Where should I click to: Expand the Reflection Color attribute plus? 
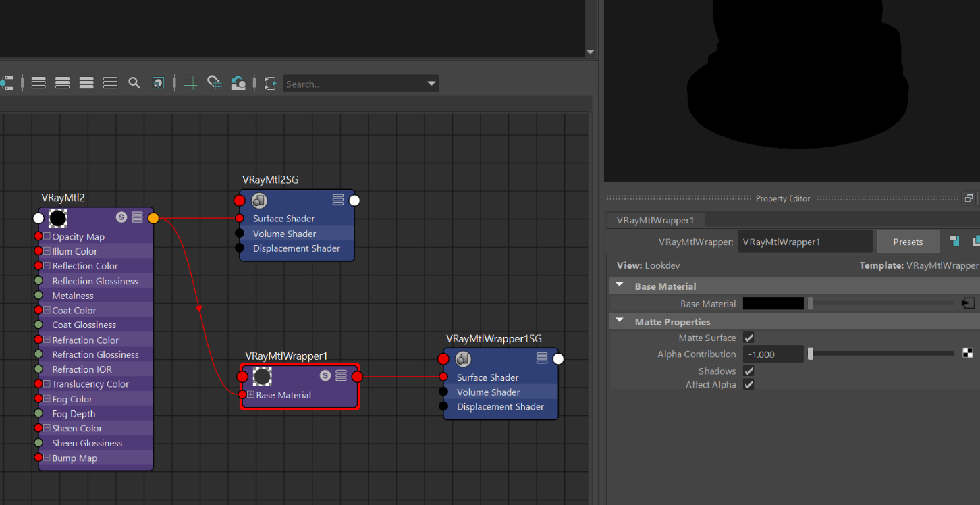(x=47, y=266)
